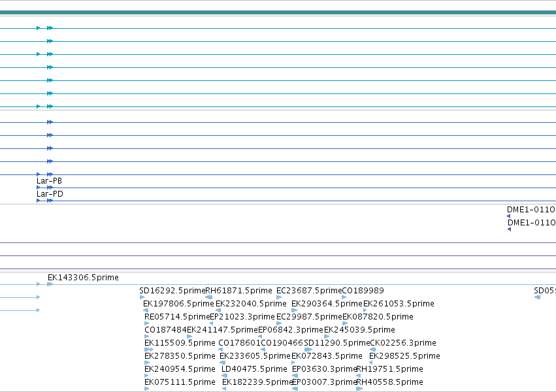The image size is (556, 392).
Task: Click arrow feature beneath LD40475.5prime label
Action: coord(224,376)
